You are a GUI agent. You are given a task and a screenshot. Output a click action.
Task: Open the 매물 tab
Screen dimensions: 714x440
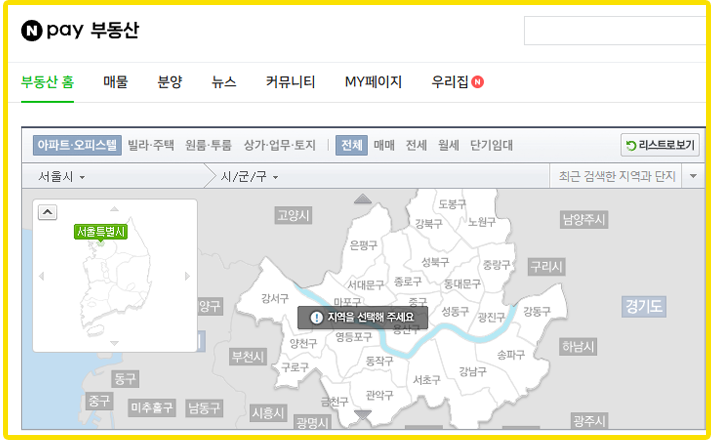coord(116,82)
